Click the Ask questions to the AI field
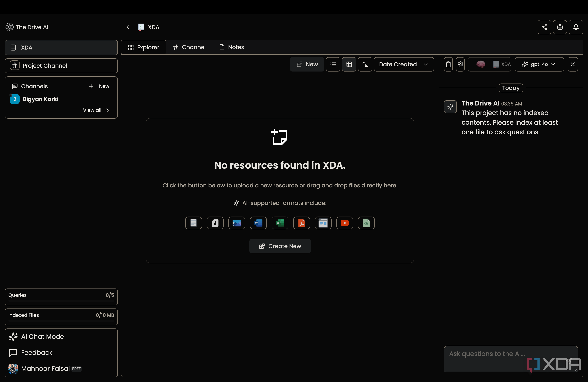 click(x=511, y=359)
